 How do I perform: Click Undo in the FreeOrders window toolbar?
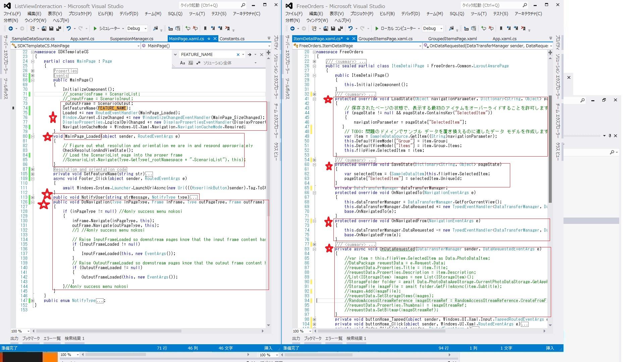pos(351,28)
